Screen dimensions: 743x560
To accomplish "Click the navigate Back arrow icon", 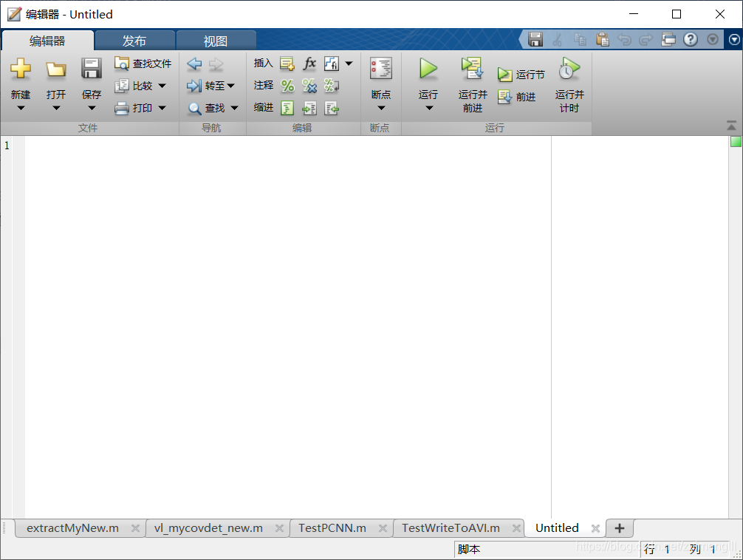I will point(194,64).
